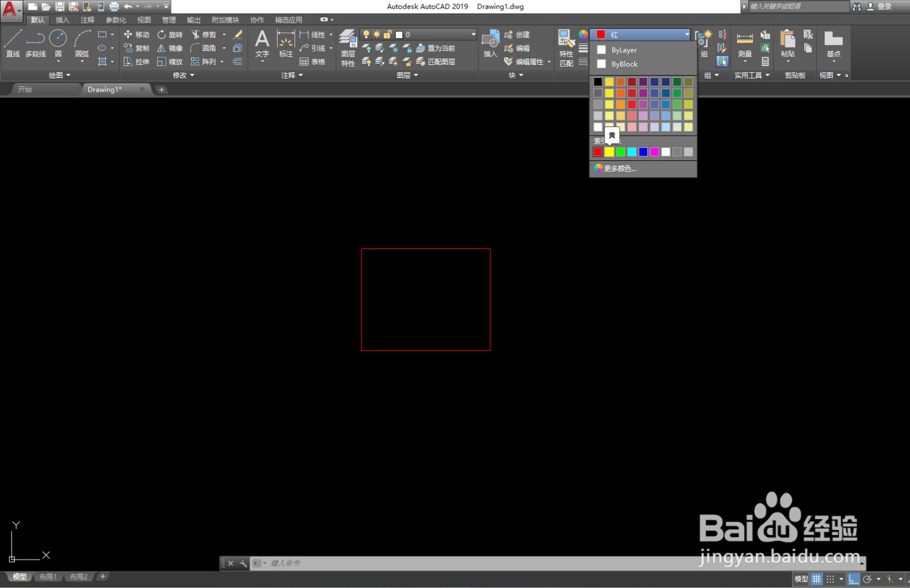Click the Stretch (拉伸) tool
Viewport: 910px width, 588px height.
(136, 61)
